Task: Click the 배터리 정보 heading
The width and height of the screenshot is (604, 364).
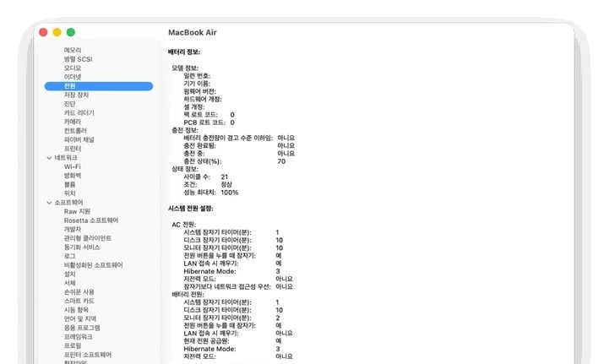Action: (184, 52)
